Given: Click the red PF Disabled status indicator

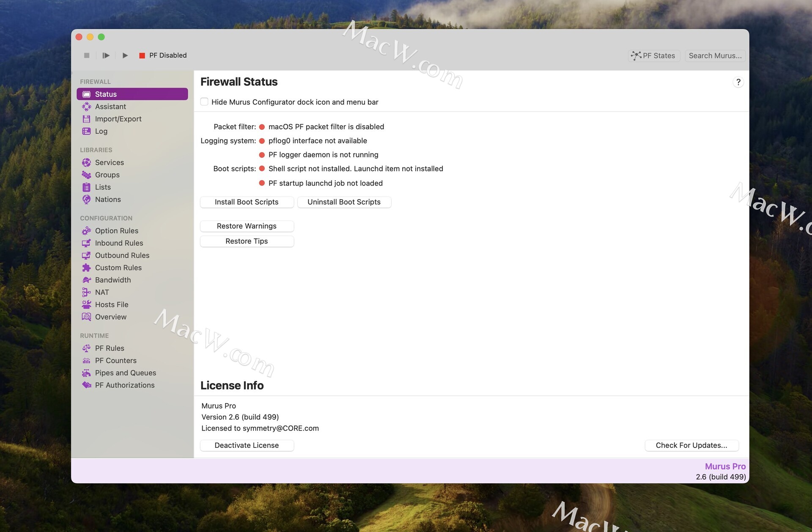Looking at the screenshot, I should (x=142, y=55).
